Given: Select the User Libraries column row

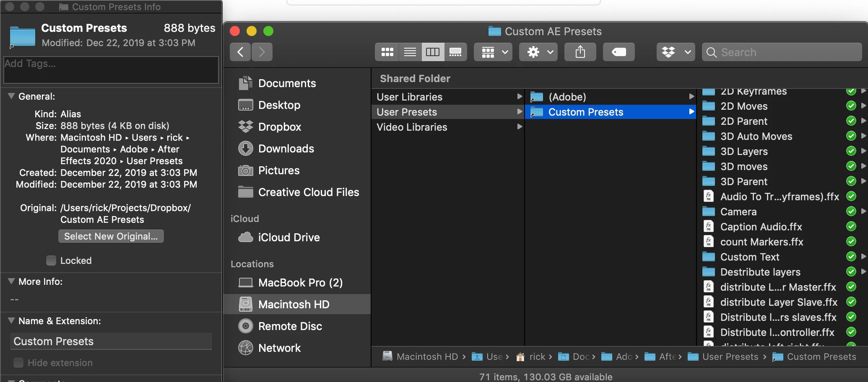Looking at the screenshot, I should tap(448, 97).
